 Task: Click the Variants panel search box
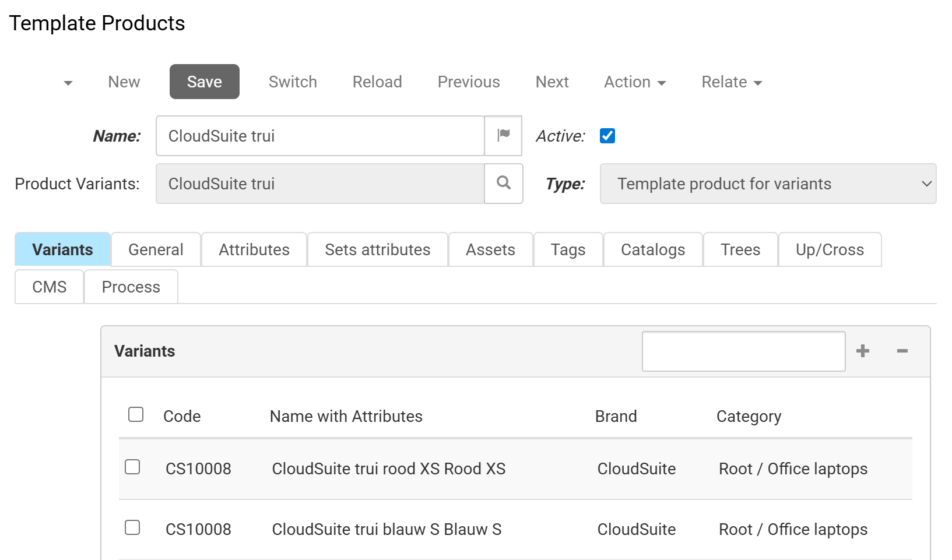pos(743,351)
